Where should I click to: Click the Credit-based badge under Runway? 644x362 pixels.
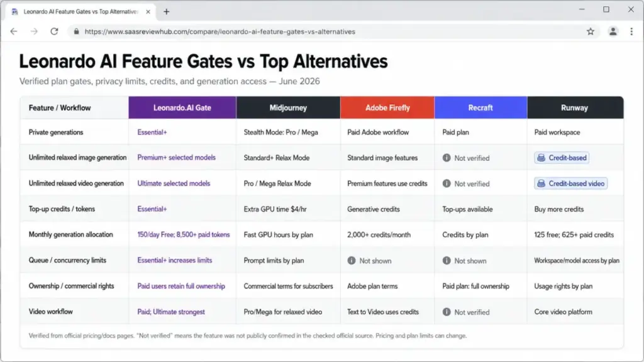tap(562, 158)
